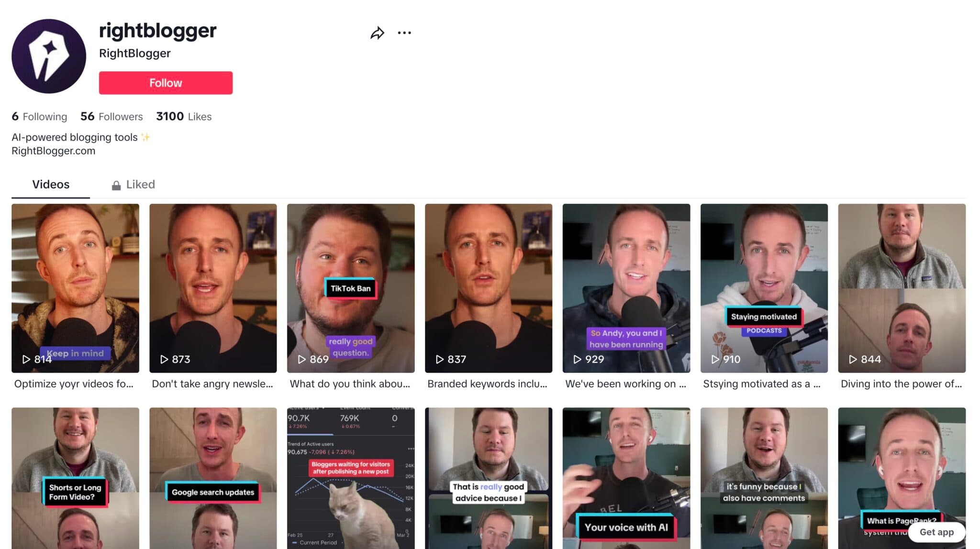The image size is (980, 549).
Task: Switch to the Videos tab
Action: coord(51,185)
